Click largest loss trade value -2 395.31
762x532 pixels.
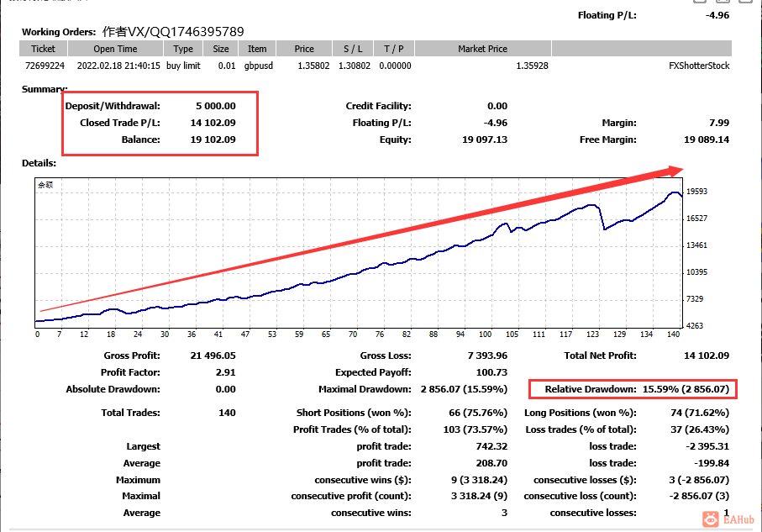(707, 446)
